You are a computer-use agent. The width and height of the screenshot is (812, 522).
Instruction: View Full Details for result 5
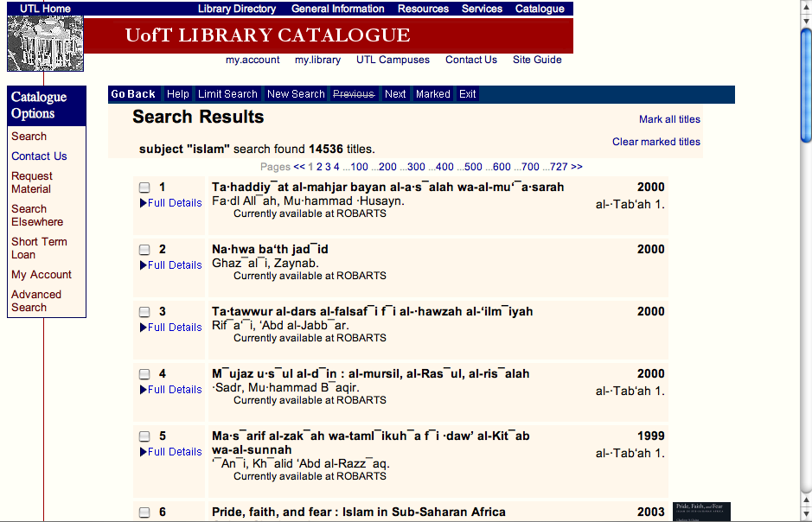click(x=171, y=452)
